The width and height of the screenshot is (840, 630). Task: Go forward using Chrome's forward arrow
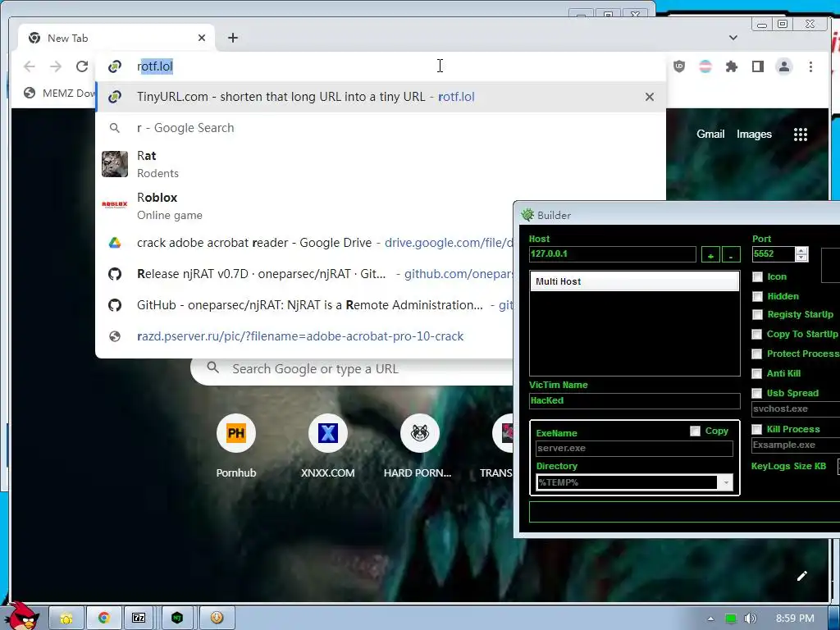click(x=56, y=66)
